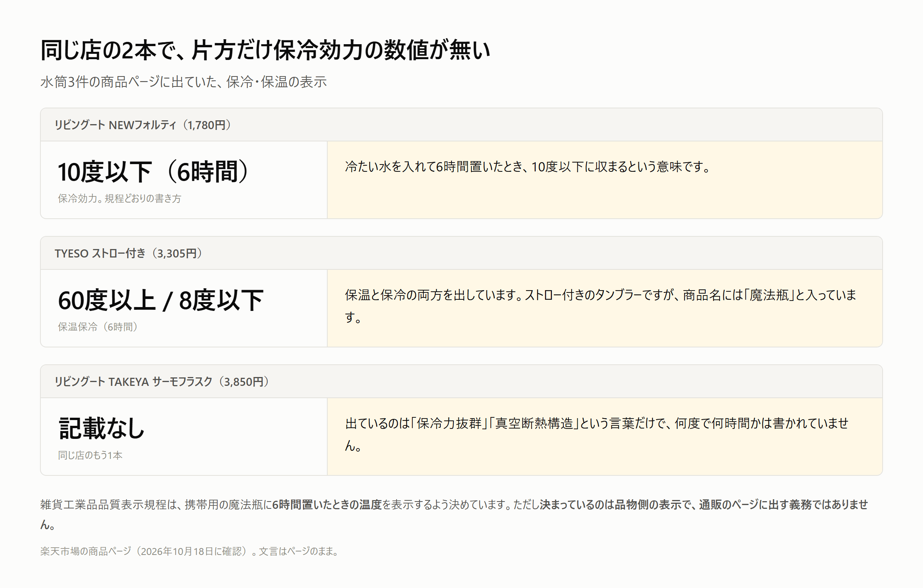923x588 pixels.
Task: Click the headline 同じ店の2本で、片方だけ保冷効力の数値が無い
Action: (265, 50)
